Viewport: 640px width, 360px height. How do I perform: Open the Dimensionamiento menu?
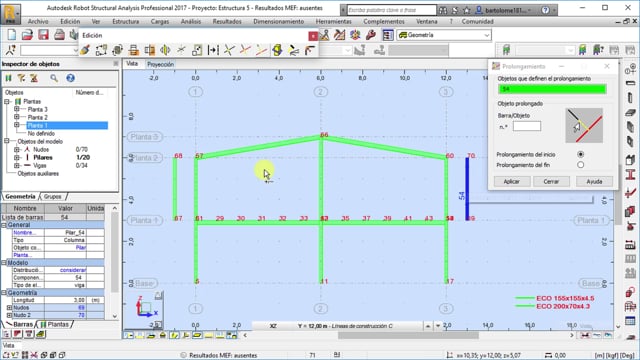click(278, 21)
